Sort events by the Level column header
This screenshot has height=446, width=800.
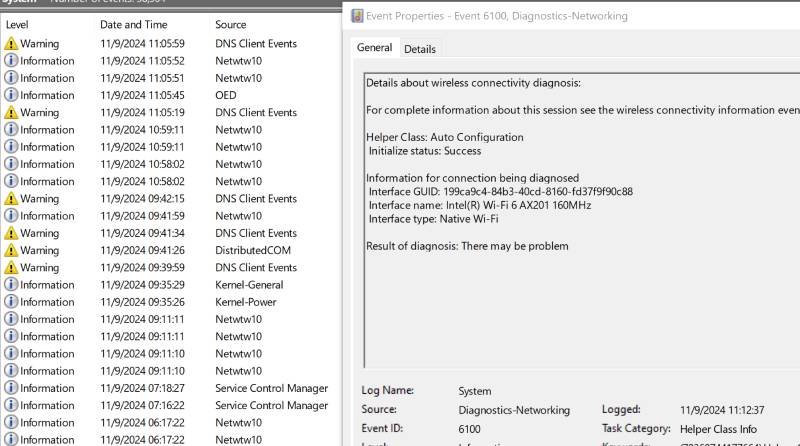click(x=17, y=24)
